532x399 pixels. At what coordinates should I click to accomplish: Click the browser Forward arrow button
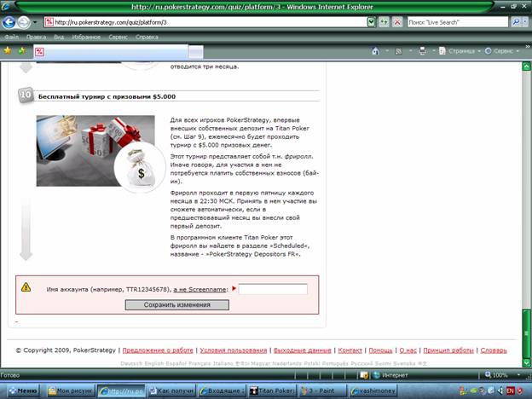pyautogui.click(x=24, y=22)
